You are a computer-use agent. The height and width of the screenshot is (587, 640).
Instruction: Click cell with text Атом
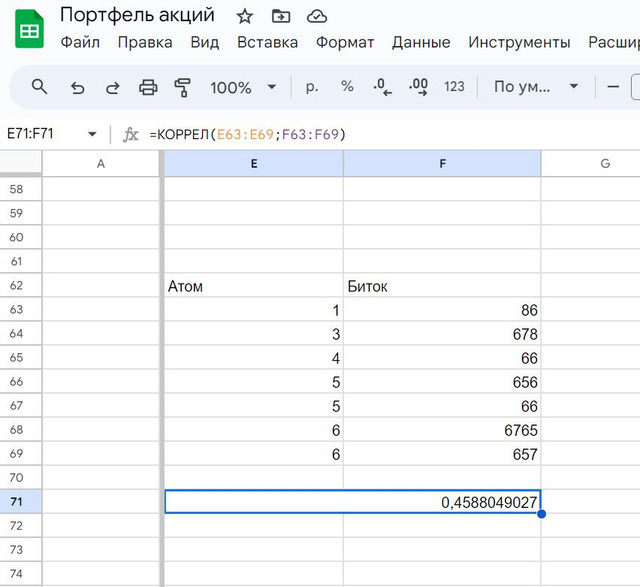tap(253, 285)
